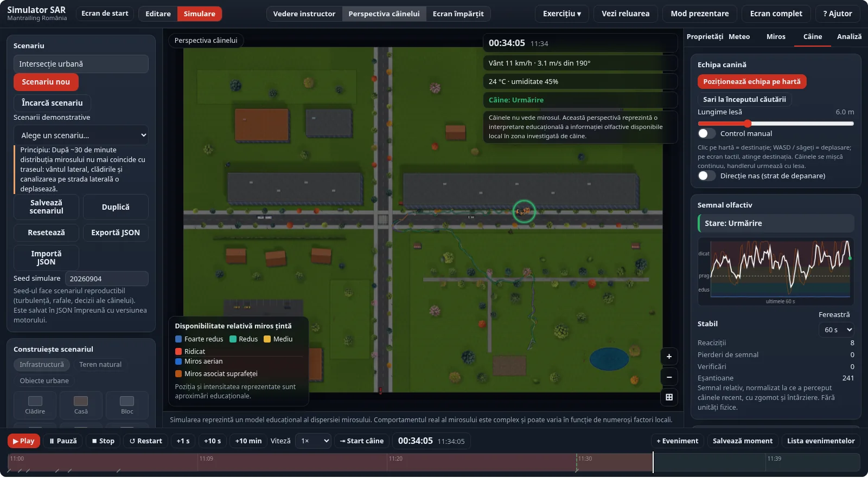Select Teren natural category tab
The height and width of the screenshot is (478, 868).
click(x=100, y=365)
